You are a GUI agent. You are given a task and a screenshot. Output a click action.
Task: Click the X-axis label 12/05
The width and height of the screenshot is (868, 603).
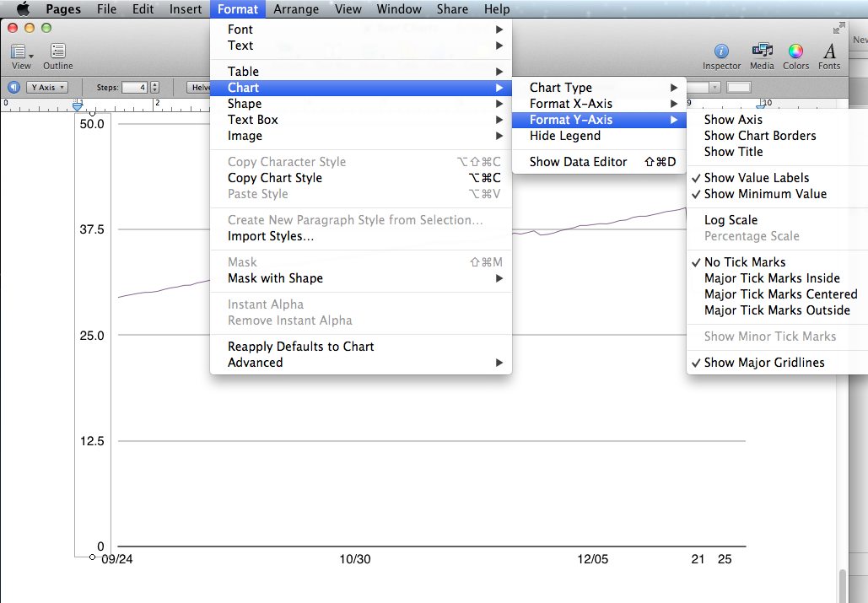592,559
